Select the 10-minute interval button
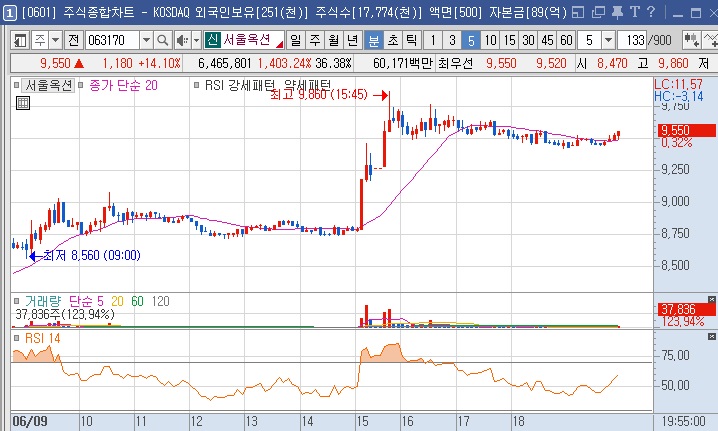This screenshot has width=718, height=431. (490, 40)
